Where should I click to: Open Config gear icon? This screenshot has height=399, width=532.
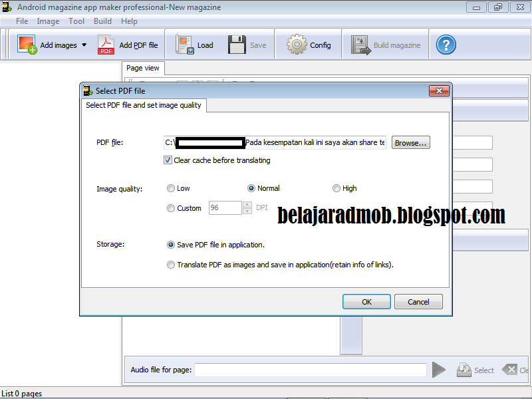297,44
